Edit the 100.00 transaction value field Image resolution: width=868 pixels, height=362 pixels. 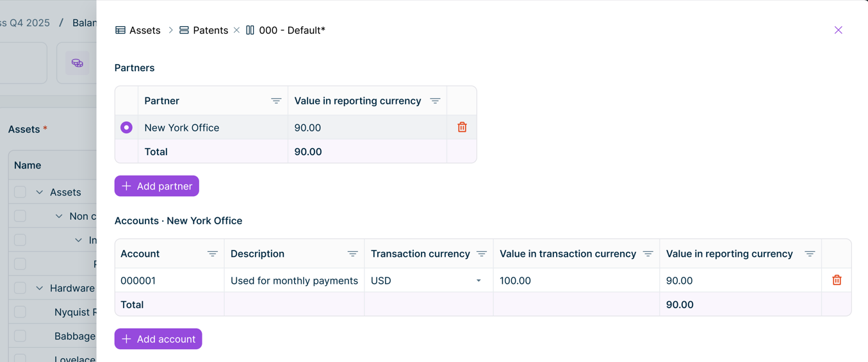click(575, 281)
